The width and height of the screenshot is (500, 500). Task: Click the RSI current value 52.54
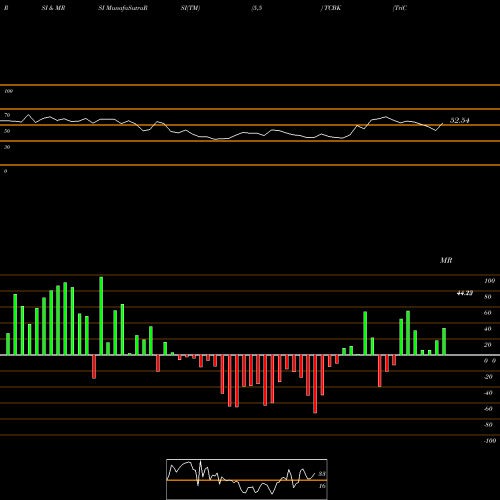pos(460,120)
